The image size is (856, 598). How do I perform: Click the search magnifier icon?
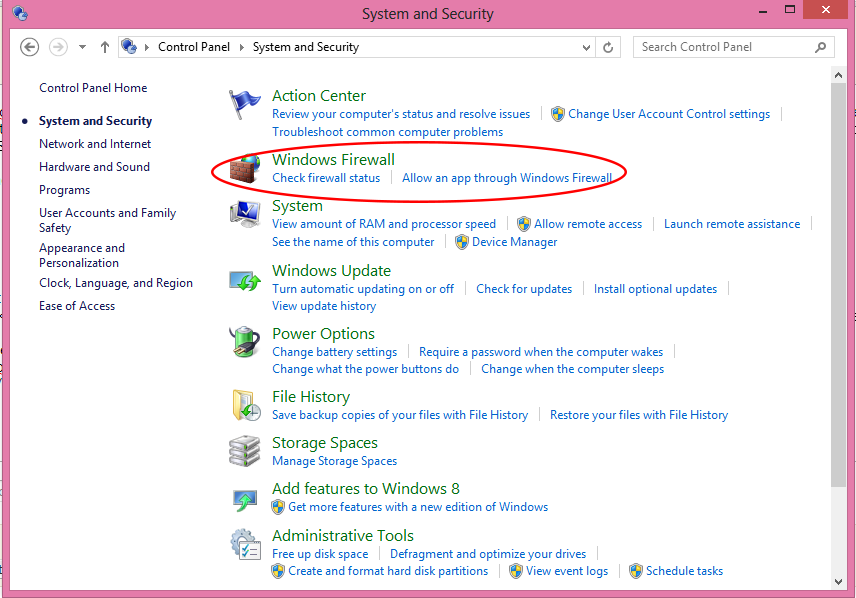821,48
